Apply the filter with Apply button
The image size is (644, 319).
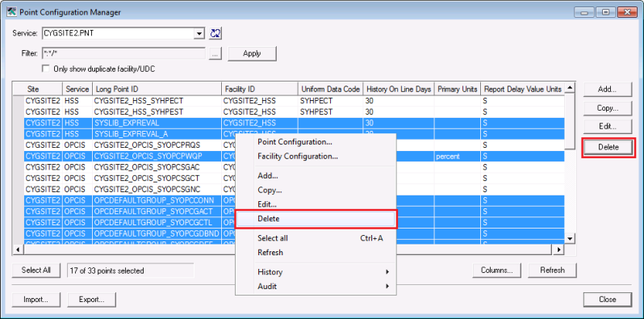252,53
